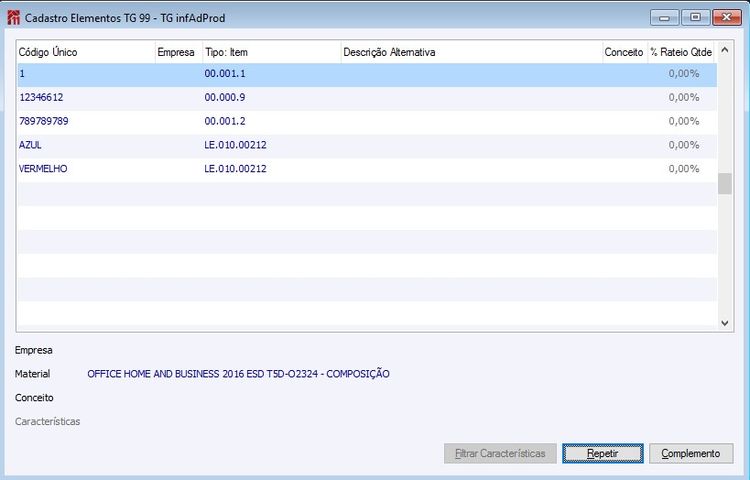Image resolution: width=750 pixels, height=480 pixels.
Task: Click the 00.001.1 item cell
Action: tap(225, 74)
